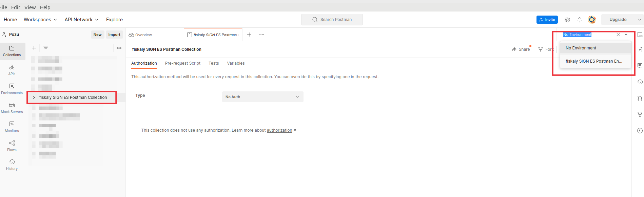Image resolution: width=644 pixels, height=197 pixels.
Task: Open the notifications bell
Action: 579,20
